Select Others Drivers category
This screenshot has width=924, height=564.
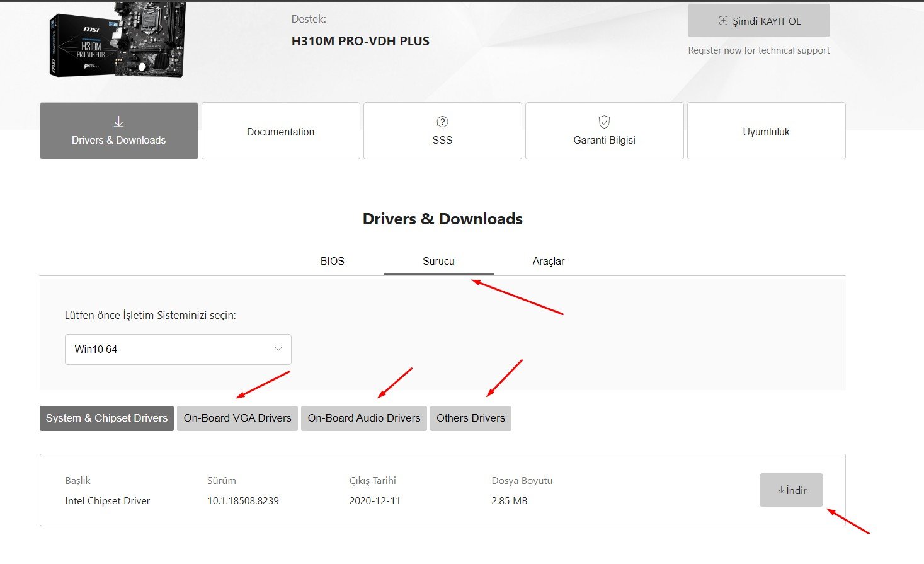tap(471, 418)
